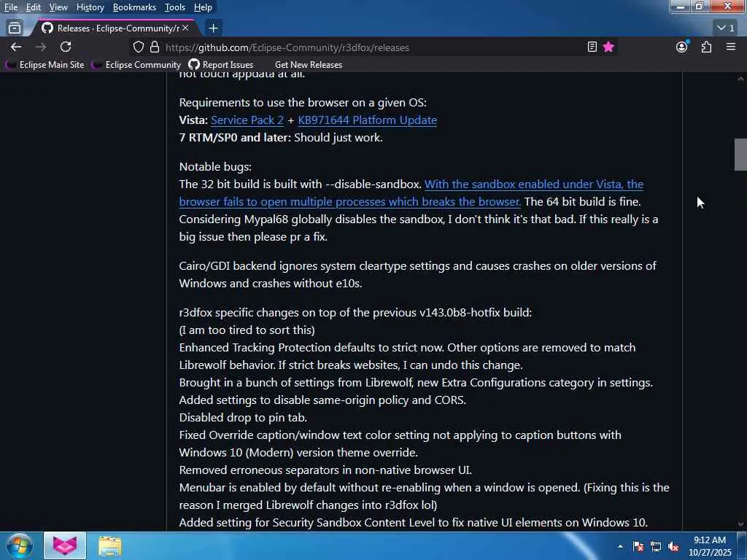
Task: Click text 'Disabled drop to pin tab.'
Action: [x=243, y=418]
